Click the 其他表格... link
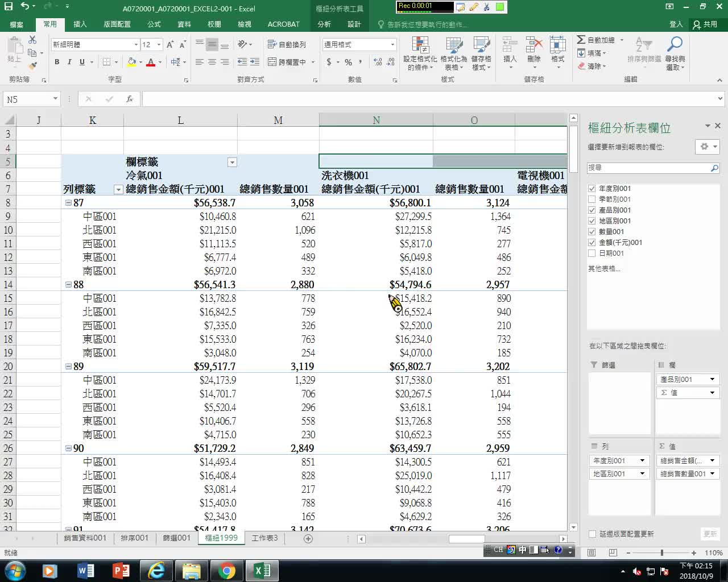Viewport: 728px width, 582px height. click(604, 268)
